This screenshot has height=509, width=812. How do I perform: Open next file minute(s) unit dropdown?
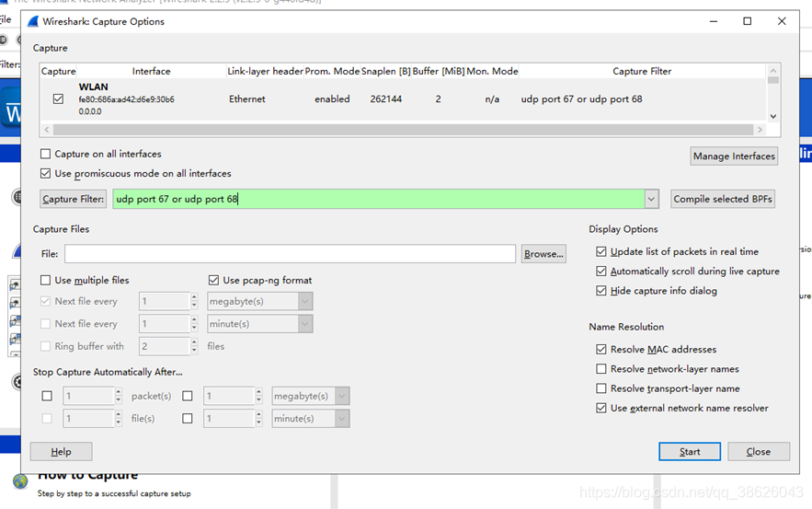click(x=305, y=324)
